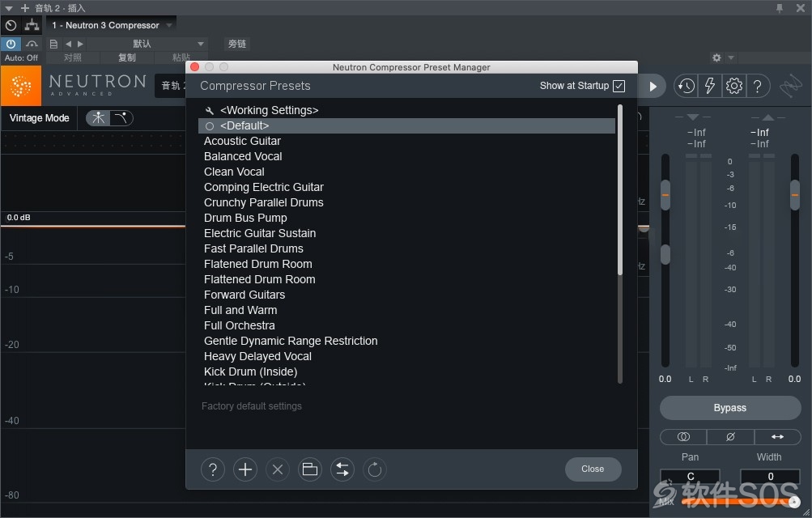Open the preset file document icon
This screenshot has height=518, width=812.
[x=53, y=44]
